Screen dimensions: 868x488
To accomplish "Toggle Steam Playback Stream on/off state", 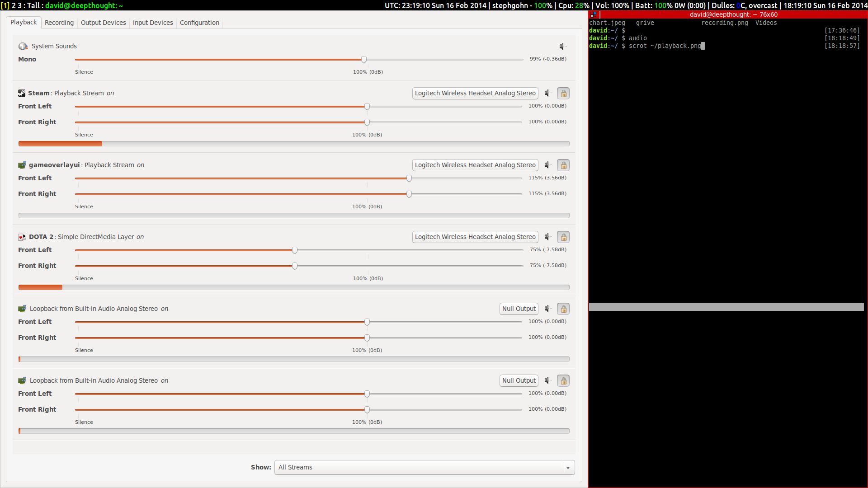I will (x=110, y=93).
